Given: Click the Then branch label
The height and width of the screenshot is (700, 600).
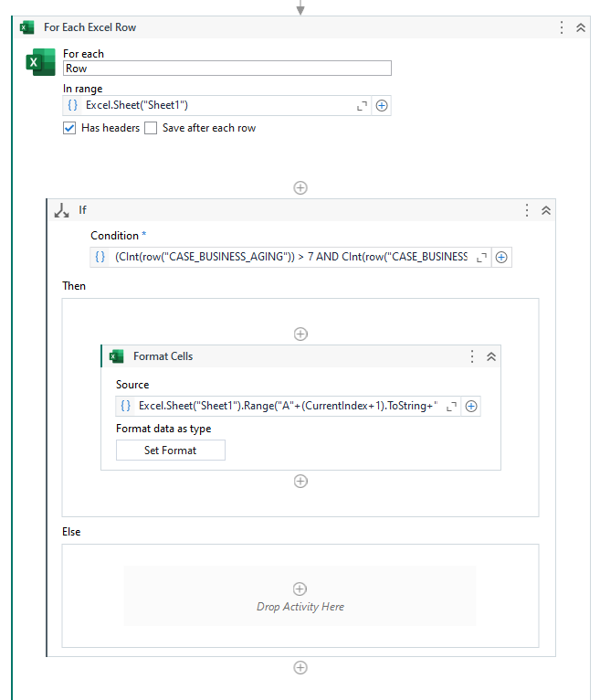Looking at the screenshot, I should tap(74, 286).
